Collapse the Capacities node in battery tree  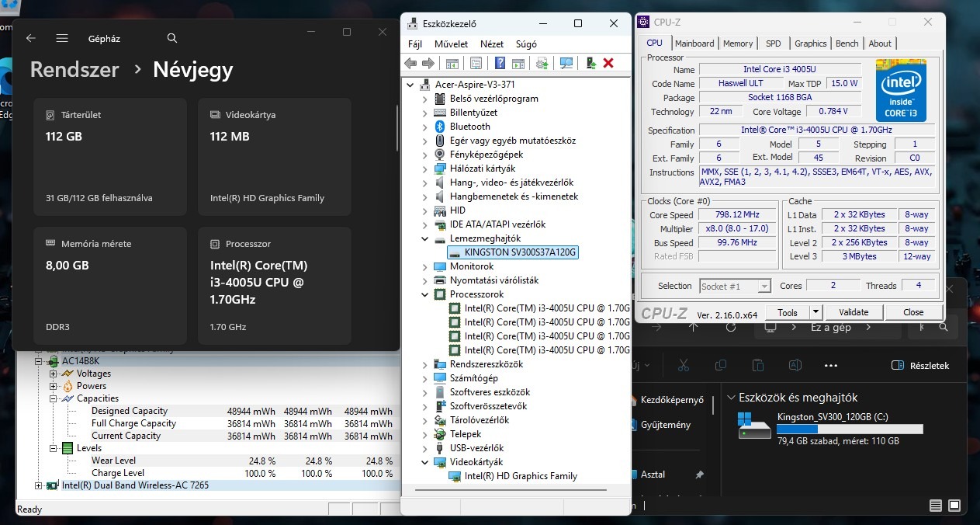(54, 398)
